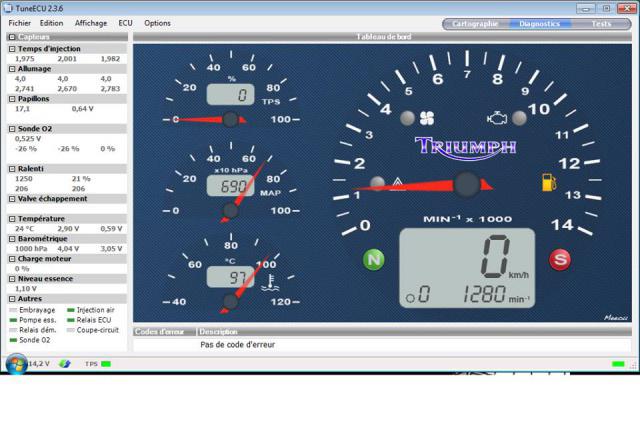Switch to the Diagnostics tab

pos(539,24)
